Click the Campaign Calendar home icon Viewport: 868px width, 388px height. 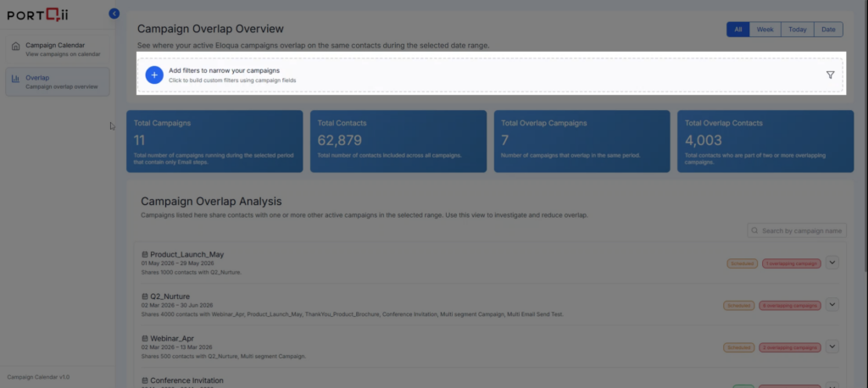pyautogui.click(x=15, y=46)
